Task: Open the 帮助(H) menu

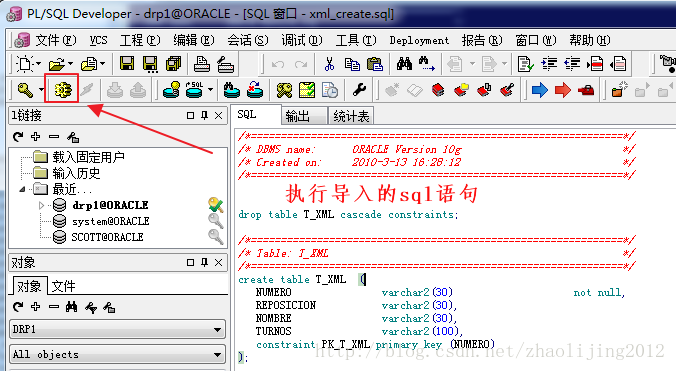Action: coord(589,41)
